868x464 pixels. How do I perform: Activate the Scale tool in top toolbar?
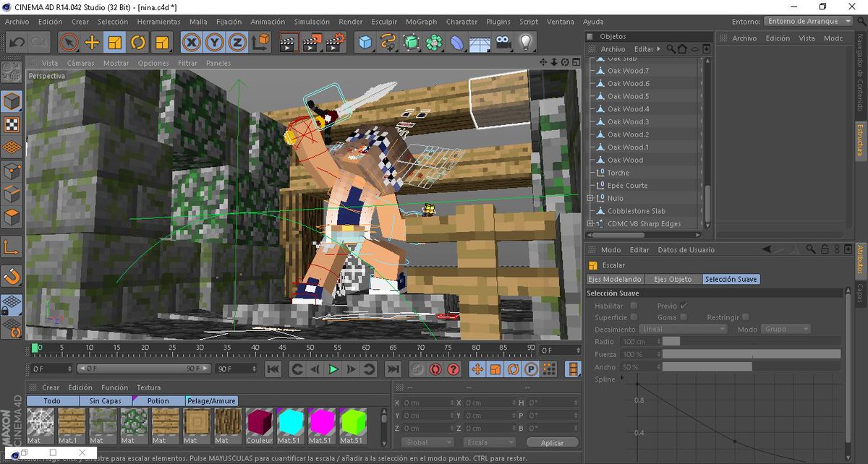point(115,42)
